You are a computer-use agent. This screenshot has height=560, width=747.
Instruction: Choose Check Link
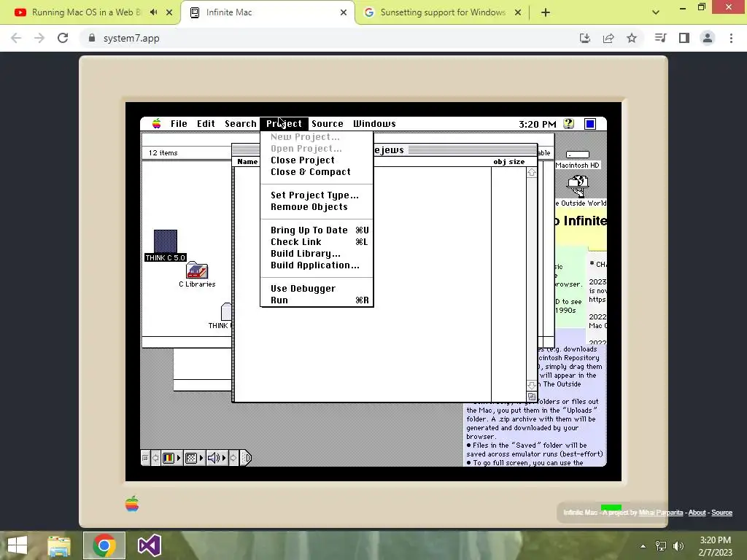coord(317,242)
